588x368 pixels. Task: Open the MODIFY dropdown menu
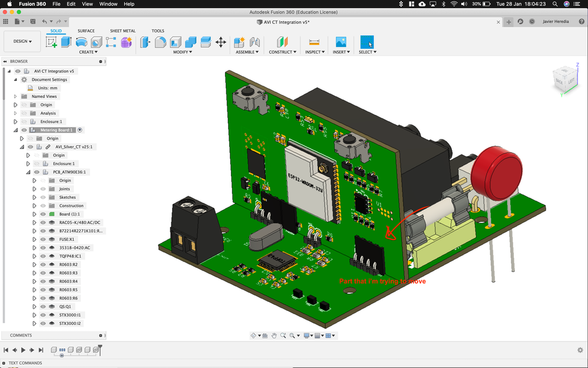[182, 52]
